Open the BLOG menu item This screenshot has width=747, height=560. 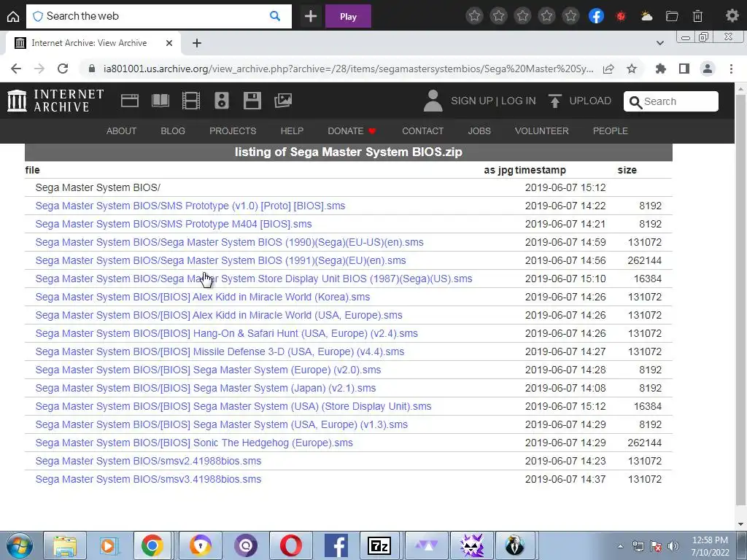click(172, 131)
